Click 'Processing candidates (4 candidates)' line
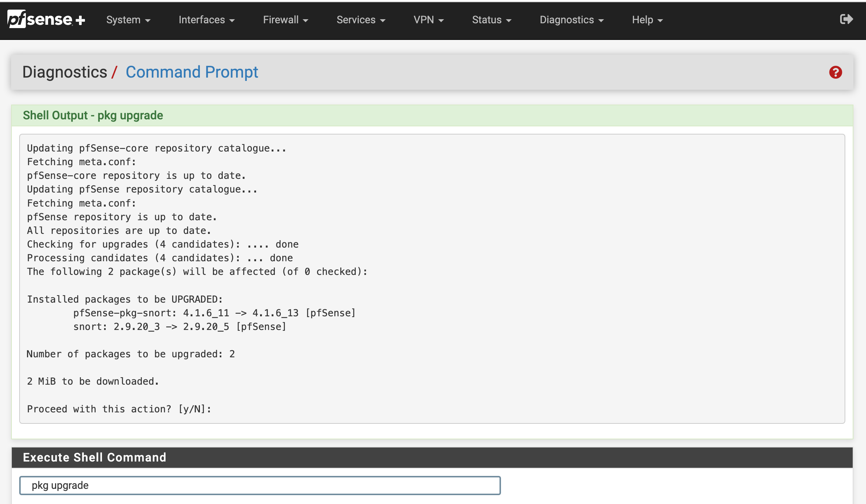Image resolution: width=866 pixels, height=504 pixels. [160, 258]
